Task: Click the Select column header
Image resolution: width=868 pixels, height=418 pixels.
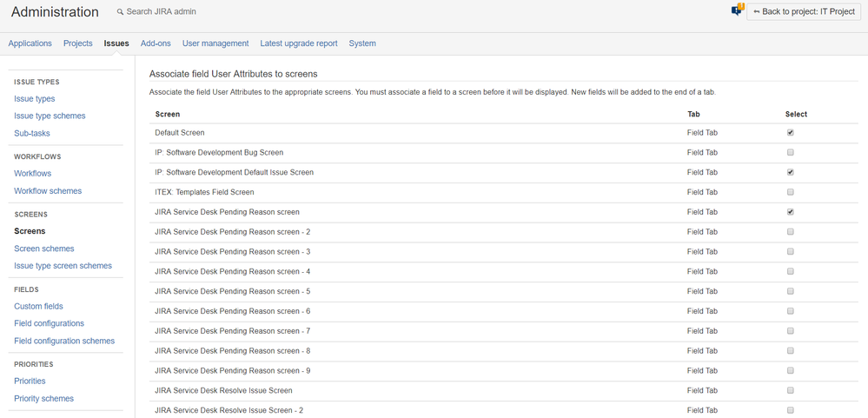Action: click(x=796, y=114)
